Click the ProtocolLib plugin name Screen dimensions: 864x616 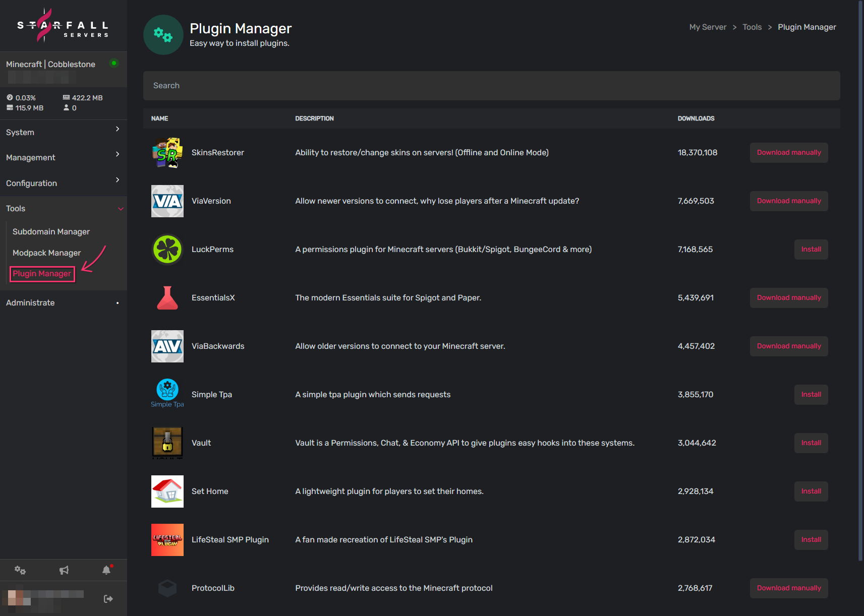(x=213, y=588)
